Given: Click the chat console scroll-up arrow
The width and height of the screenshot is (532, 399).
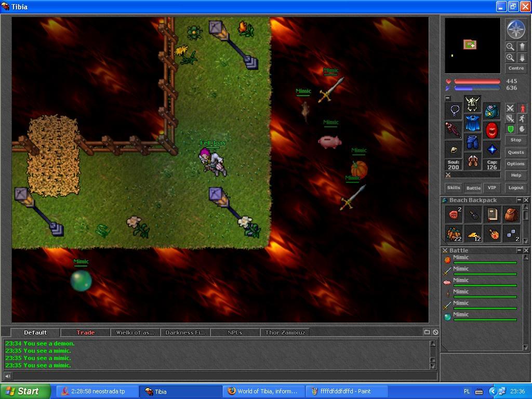Looking at the screenshot, I should point(433,343).
